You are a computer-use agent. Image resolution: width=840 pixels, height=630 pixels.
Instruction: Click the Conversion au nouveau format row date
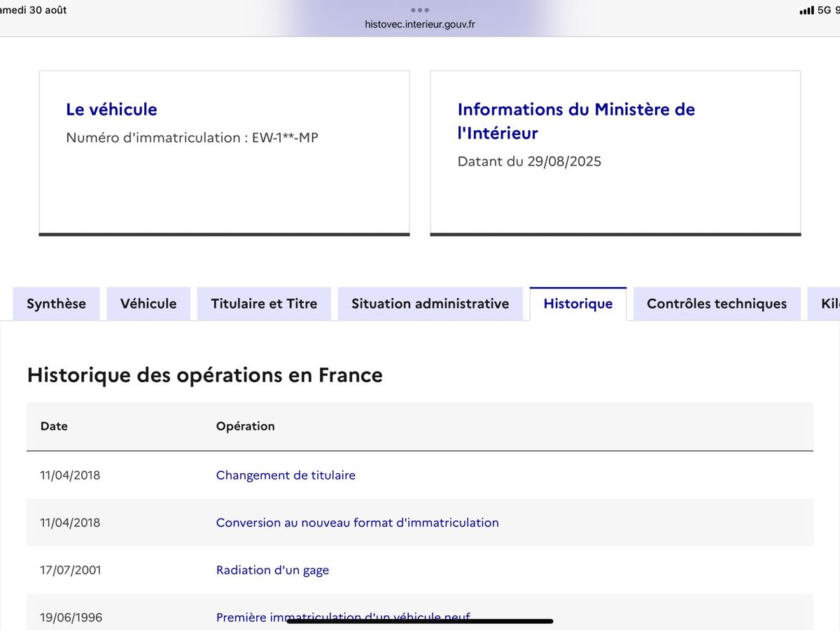(70, 523)
